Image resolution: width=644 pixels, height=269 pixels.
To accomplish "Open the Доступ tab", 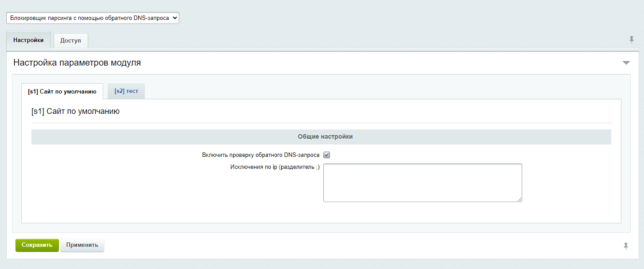I will pos(70,41).
